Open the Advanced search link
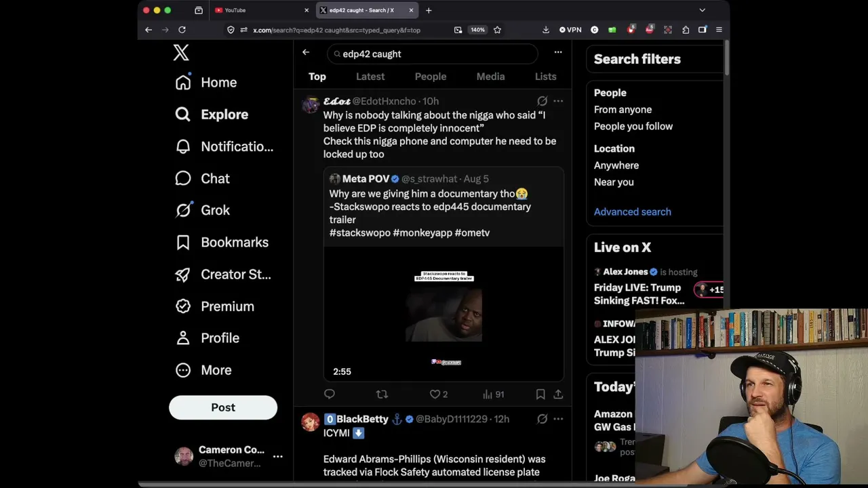This screenshot has width=868, height=488. coord(633,211)
